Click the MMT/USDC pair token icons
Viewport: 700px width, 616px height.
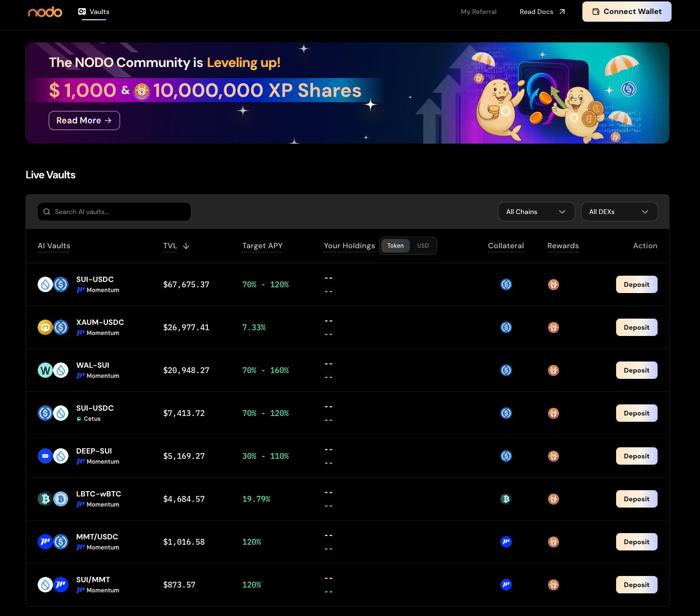coord(53,542)
